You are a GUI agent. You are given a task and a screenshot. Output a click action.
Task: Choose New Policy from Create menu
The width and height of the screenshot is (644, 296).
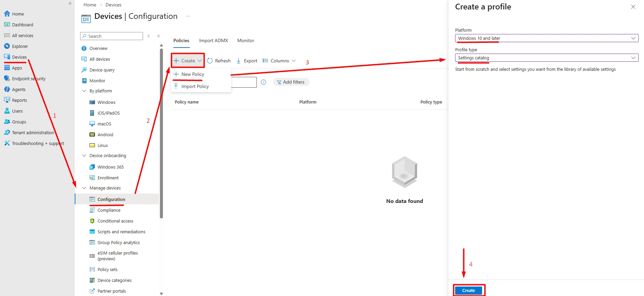click(x=201, y=74)
